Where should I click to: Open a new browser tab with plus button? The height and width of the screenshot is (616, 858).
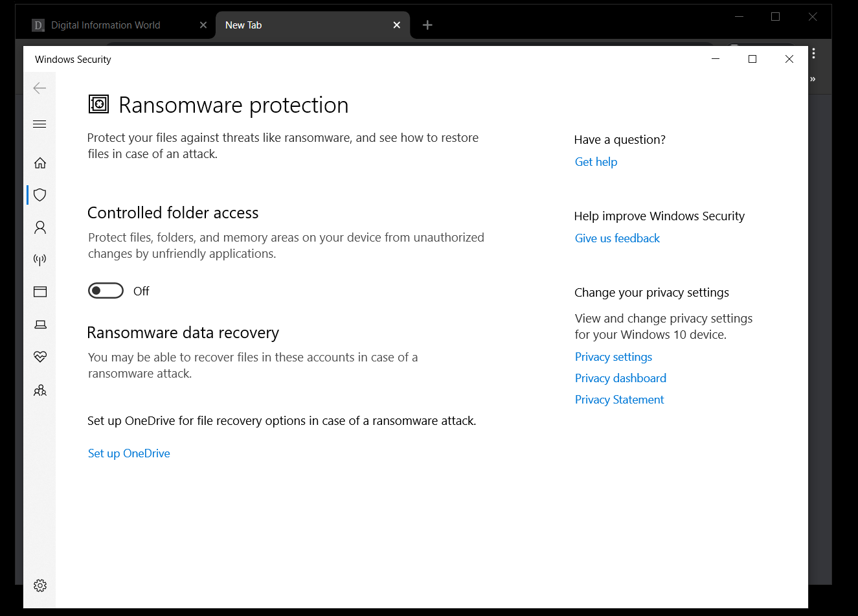pos(427,25)
